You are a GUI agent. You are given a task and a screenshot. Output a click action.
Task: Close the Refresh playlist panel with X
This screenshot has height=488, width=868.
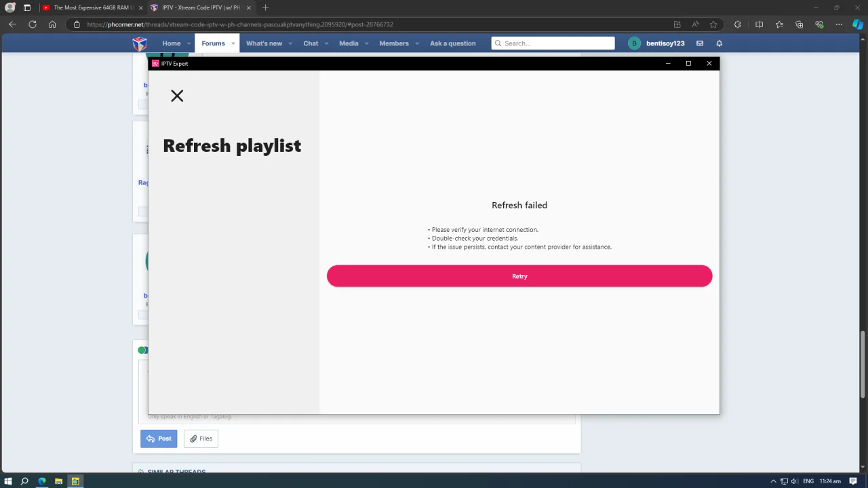coord(177,96)
